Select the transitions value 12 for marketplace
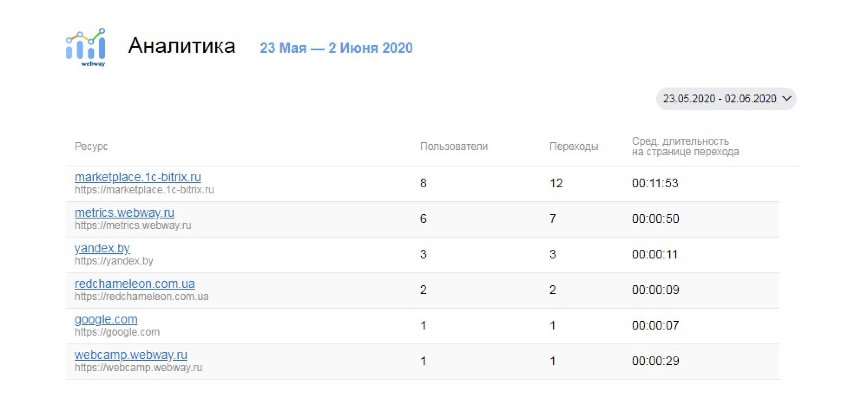The image size is (868, 418). (x=556, y=183)
